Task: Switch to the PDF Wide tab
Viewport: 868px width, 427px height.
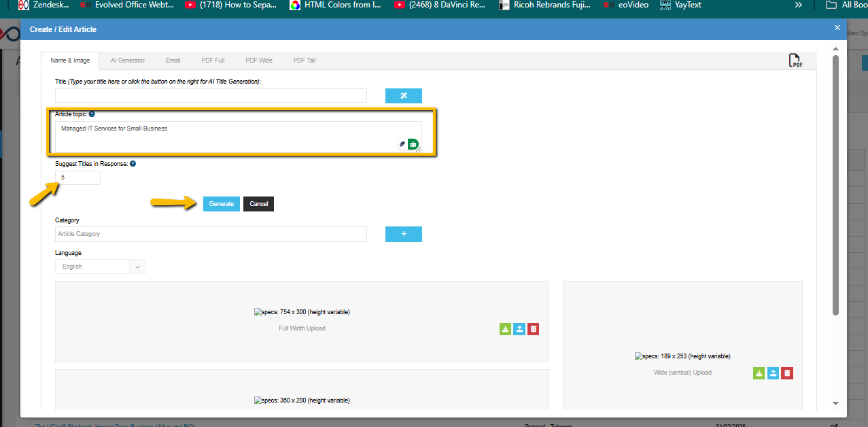Action: coord(259,61)
